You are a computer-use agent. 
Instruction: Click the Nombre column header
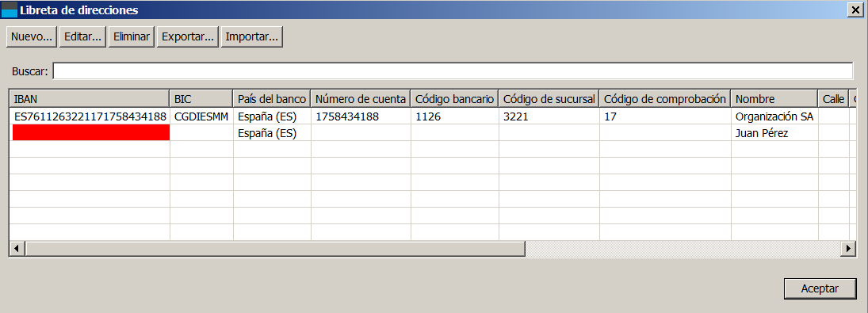774,99
